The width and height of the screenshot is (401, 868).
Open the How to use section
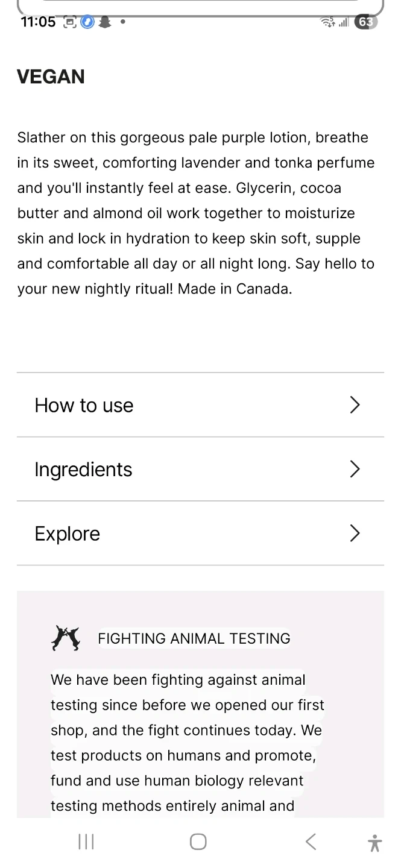tap(84, 405)
